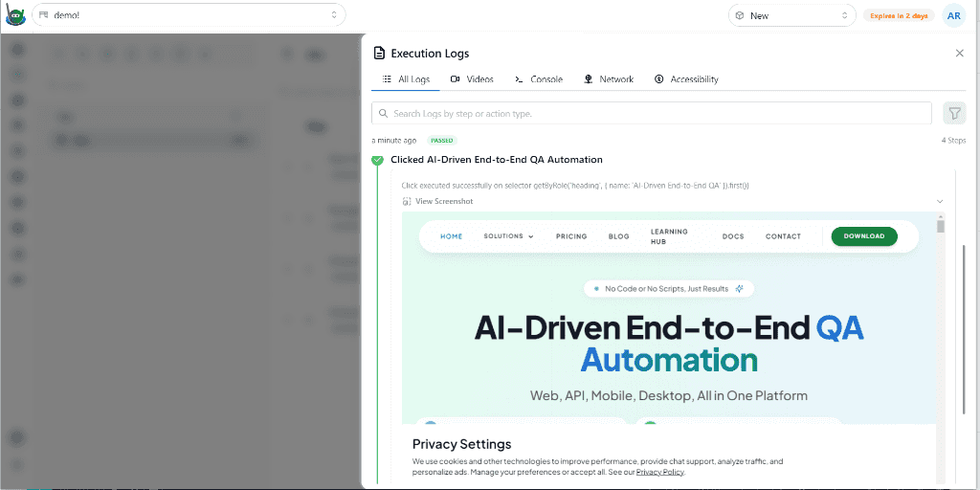The width and height of the screenshot is (980, 490).
Task: Switch to the Console tab
Action: click(x=539, y=79)
